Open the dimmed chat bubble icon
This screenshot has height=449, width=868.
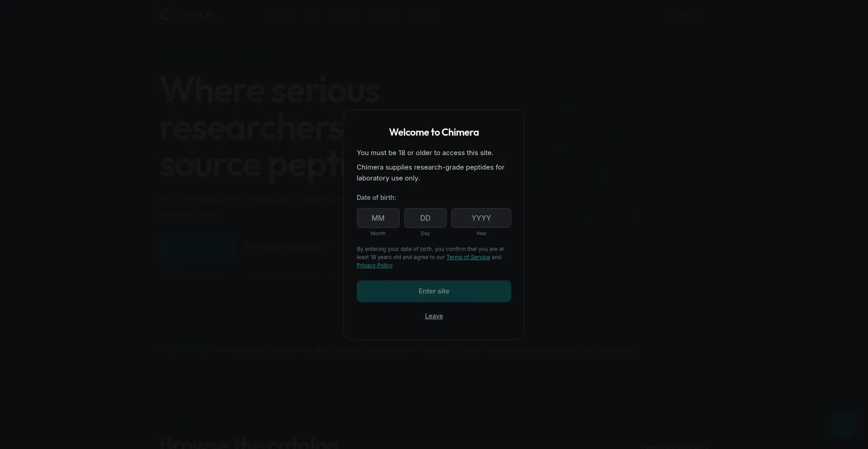click(843, 425)
